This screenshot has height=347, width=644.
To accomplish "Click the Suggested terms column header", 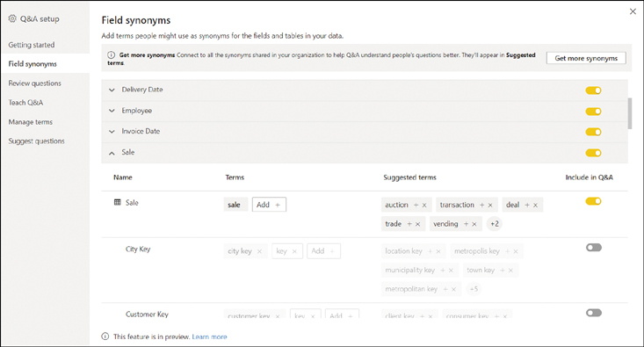I will [x=410, y=177].
